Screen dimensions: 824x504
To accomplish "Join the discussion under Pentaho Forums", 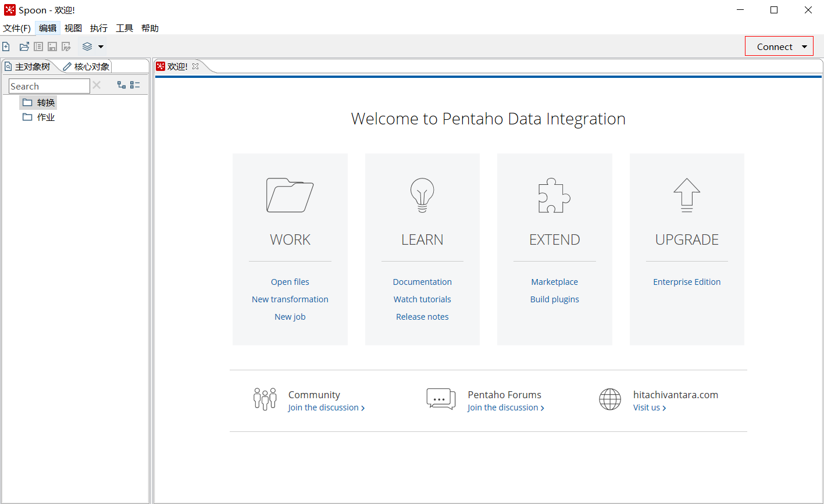I will tap(506, 408).
